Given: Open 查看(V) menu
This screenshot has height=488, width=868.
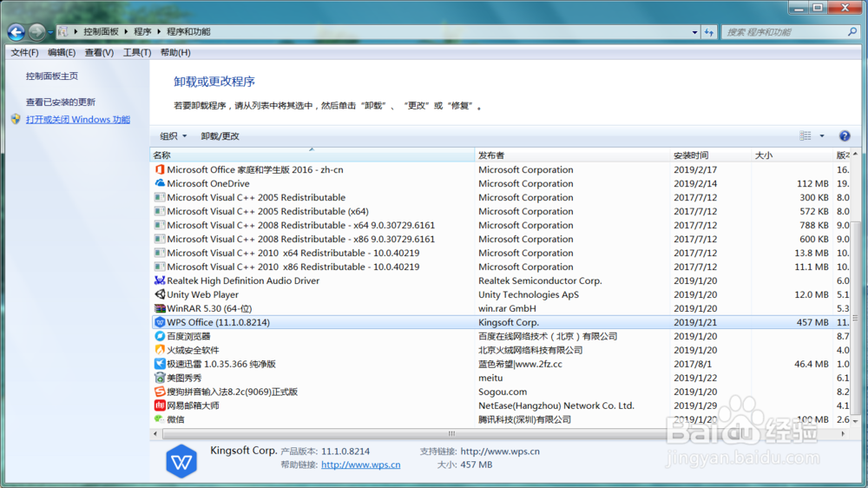Looking at the screenshot, I should coord(99,53).
